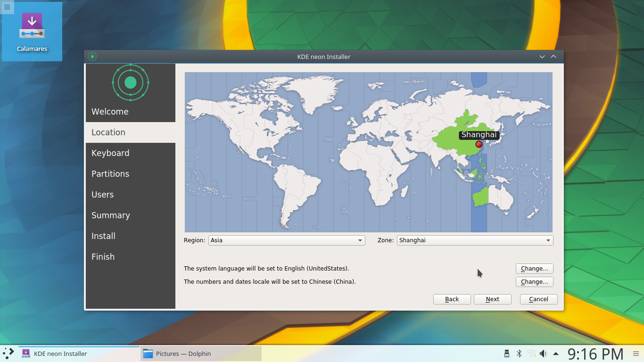Select the Partitions step in sidebar

point(131,174)
